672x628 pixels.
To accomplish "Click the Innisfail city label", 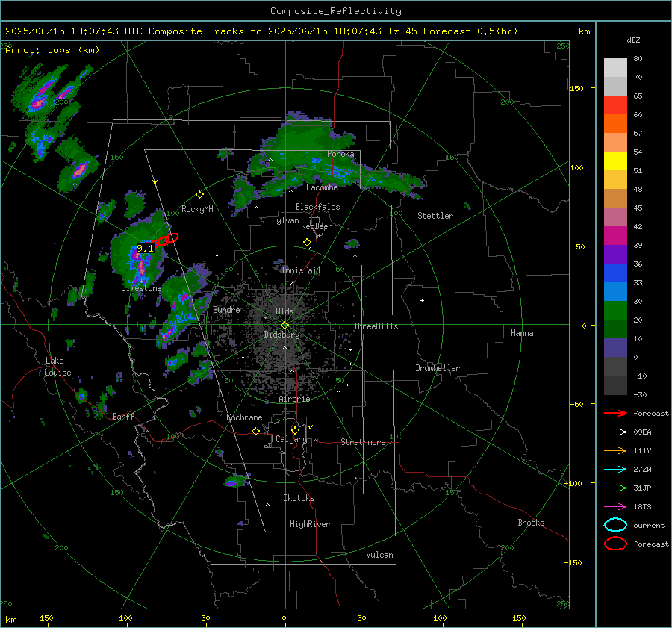I will tap(301, 270).
